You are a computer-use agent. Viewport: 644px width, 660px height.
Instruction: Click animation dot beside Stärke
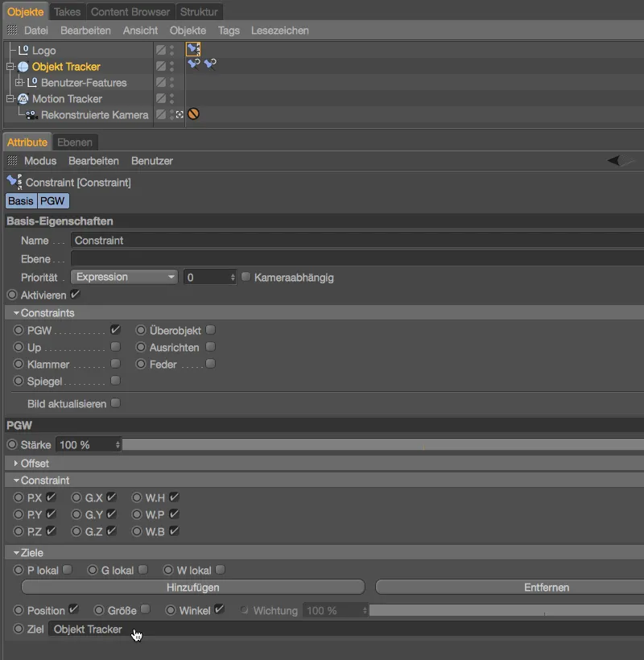pos(12,444)
